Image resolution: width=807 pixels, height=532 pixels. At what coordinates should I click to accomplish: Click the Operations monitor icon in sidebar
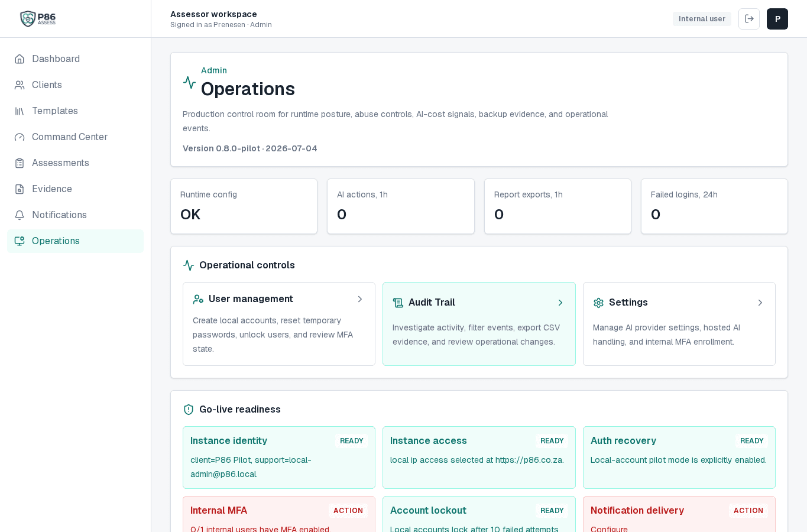(20, 241)
